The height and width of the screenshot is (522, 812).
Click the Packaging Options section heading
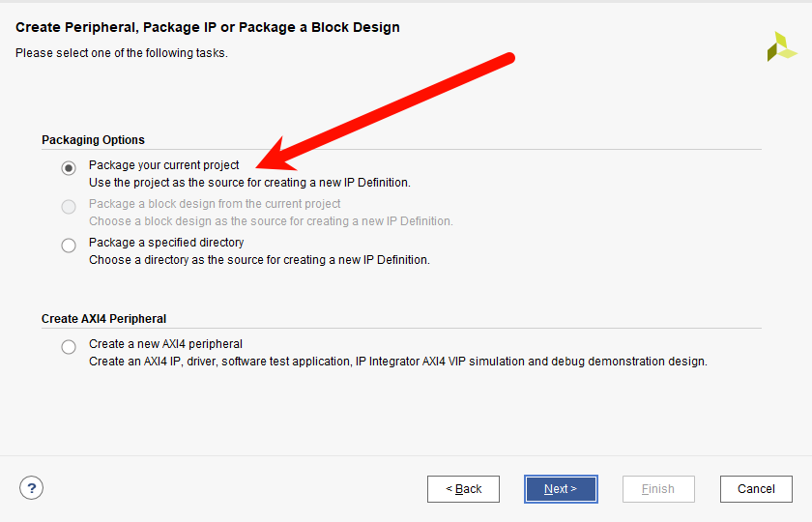(93, 140)
